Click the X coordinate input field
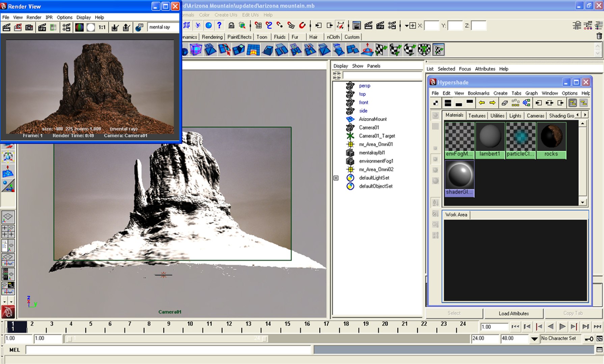 [432, 26]
